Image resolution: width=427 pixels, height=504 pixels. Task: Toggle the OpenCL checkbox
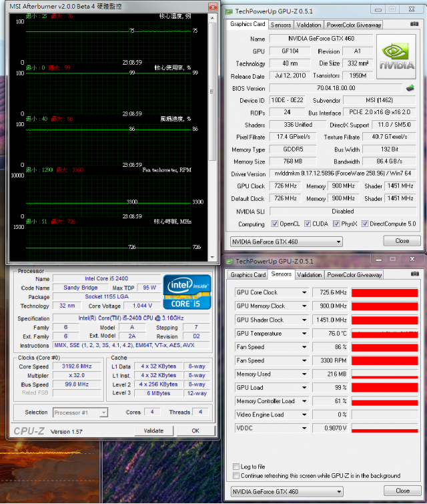tap(275, 224)
